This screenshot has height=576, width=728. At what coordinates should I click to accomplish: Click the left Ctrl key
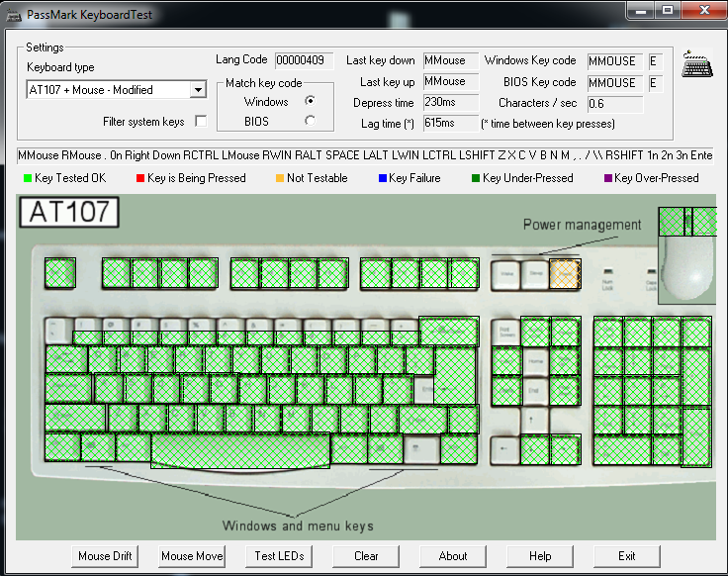62,447
